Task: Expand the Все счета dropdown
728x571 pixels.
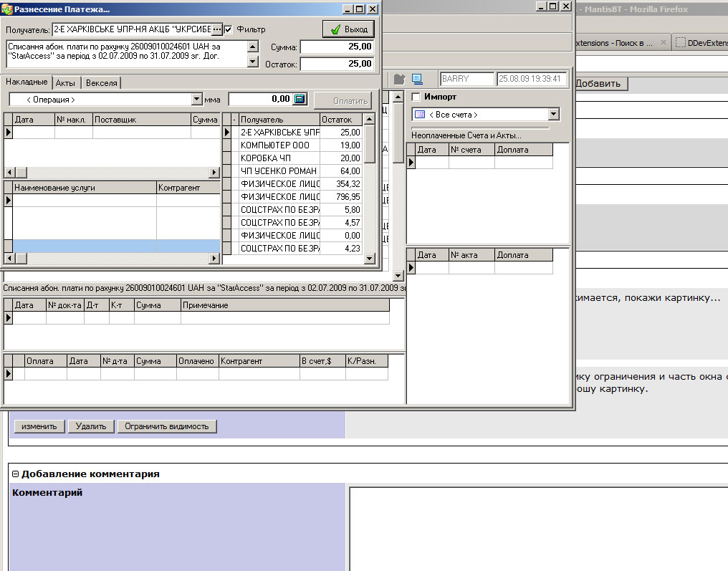Action: tap(552, 115)
